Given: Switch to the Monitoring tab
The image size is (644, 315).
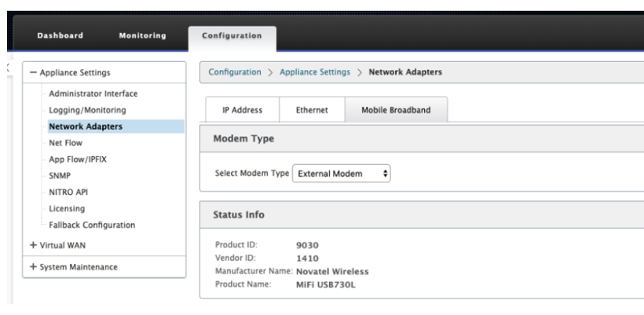Looking at the screenshot, I should tap(142, 35).
